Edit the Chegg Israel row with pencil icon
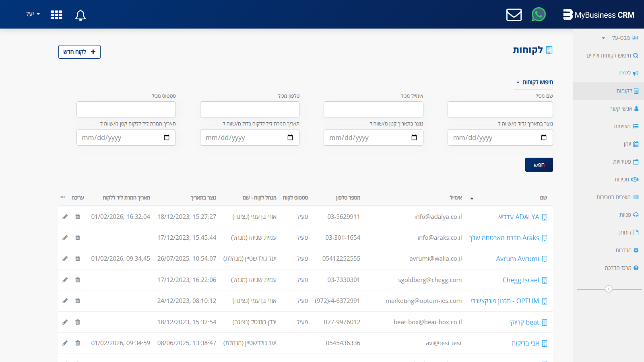644x362 pixels. [65, 280]
